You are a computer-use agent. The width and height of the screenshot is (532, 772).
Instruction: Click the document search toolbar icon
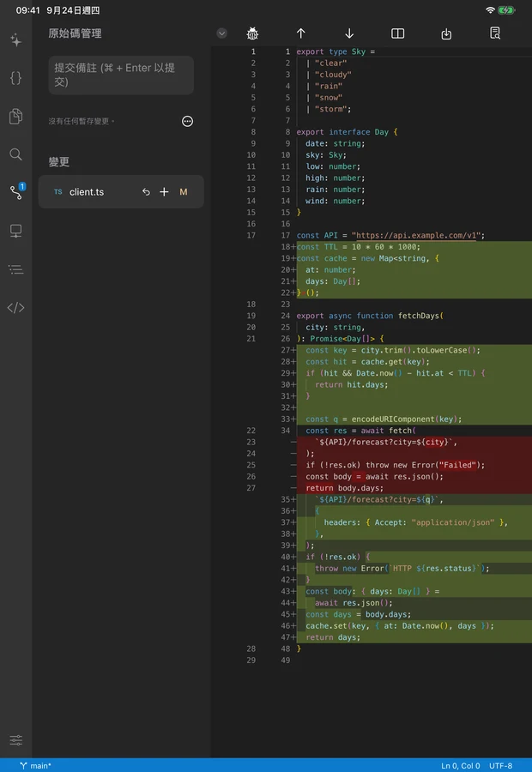(495, 33)
